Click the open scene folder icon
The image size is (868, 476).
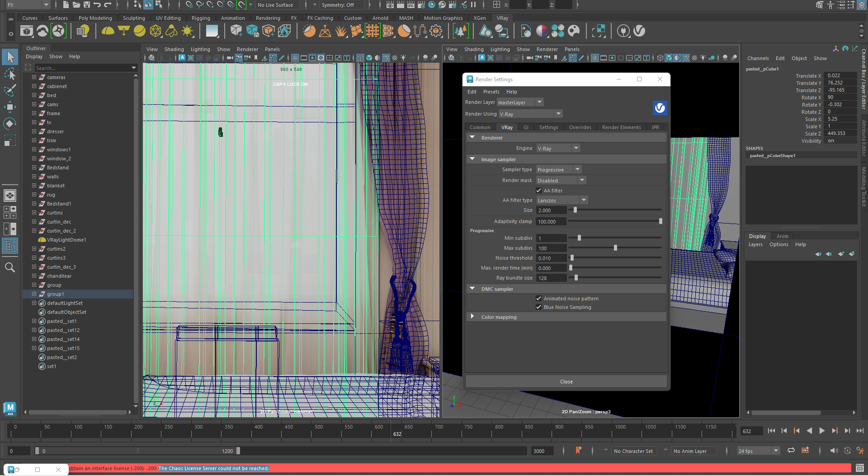[x=76, y=5]
